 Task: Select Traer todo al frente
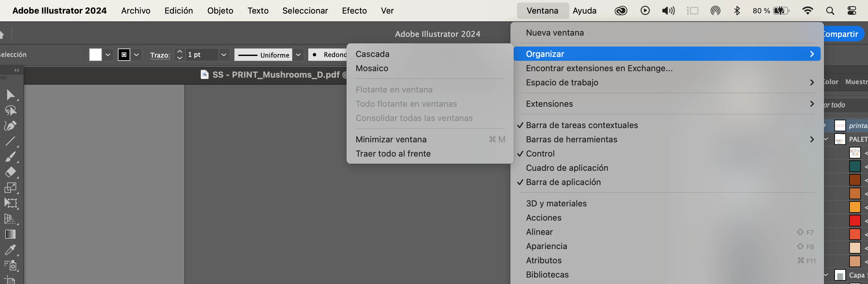point(430,153)
